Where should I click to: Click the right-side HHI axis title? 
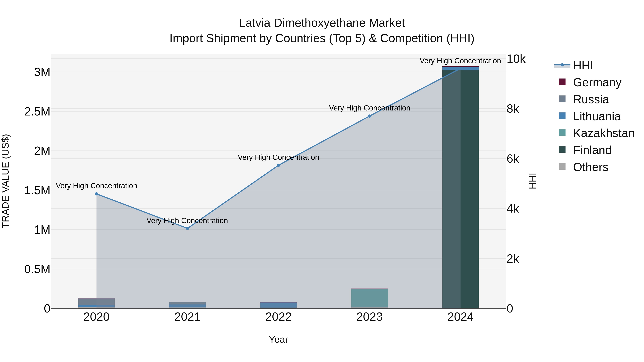pyautogui.click(x=533, y=181)
